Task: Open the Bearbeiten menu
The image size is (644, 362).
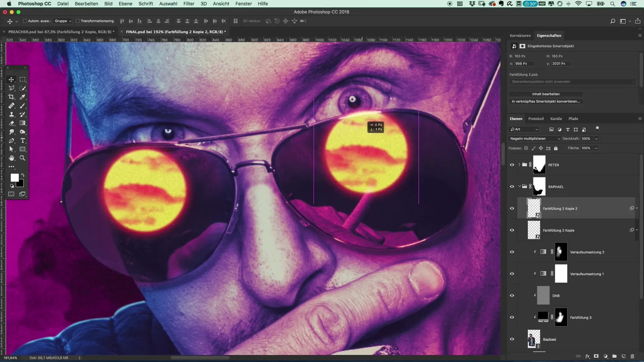Action: (87, 4)
